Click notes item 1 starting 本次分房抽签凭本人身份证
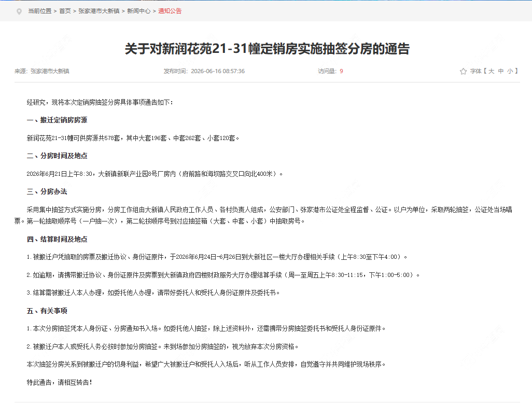 [x=206, y=329]
